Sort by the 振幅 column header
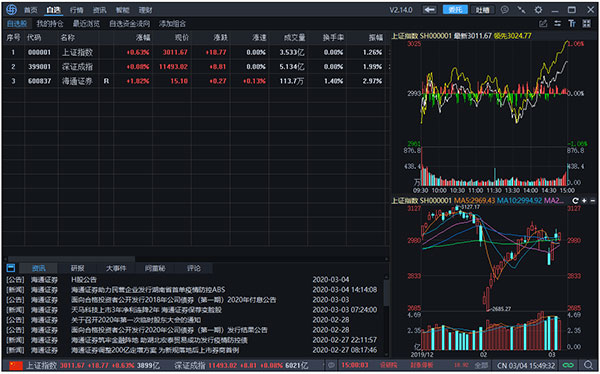The width and height of the screenshot is (600, 374). pos(375,38)
